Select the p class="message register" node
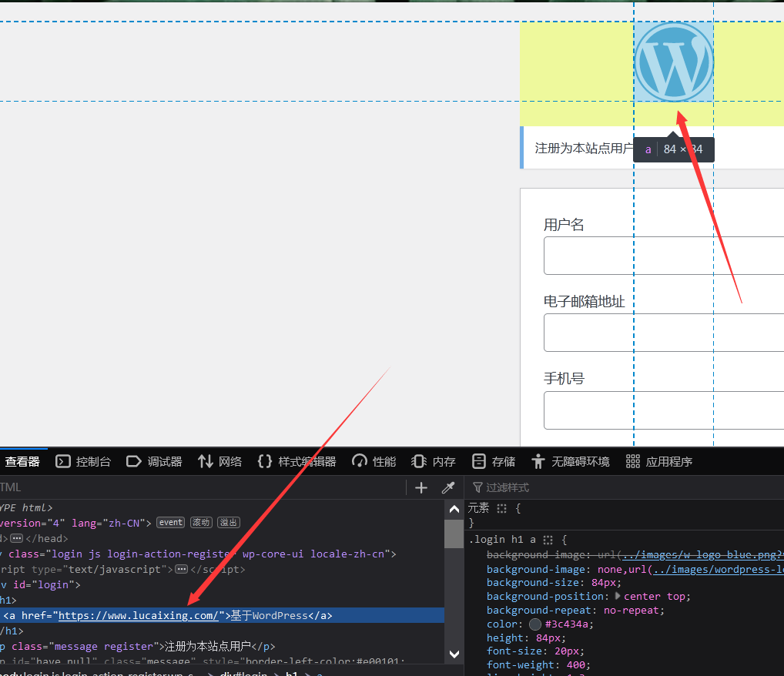784x676 pixels. pyautogui.click(x=138, y=647)
